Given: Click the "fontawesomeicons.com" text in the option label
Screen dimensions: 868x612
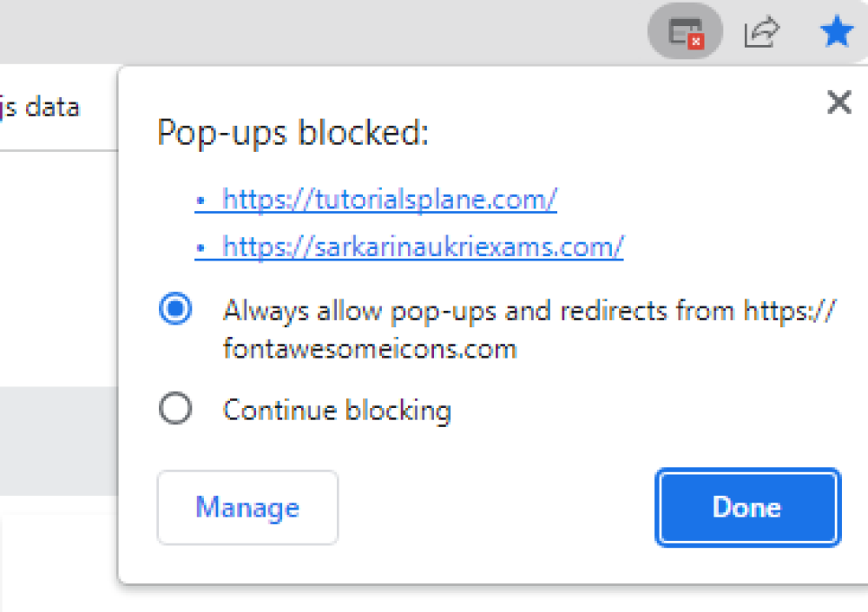Looking at the screenshot, I should tap(370, 350).
